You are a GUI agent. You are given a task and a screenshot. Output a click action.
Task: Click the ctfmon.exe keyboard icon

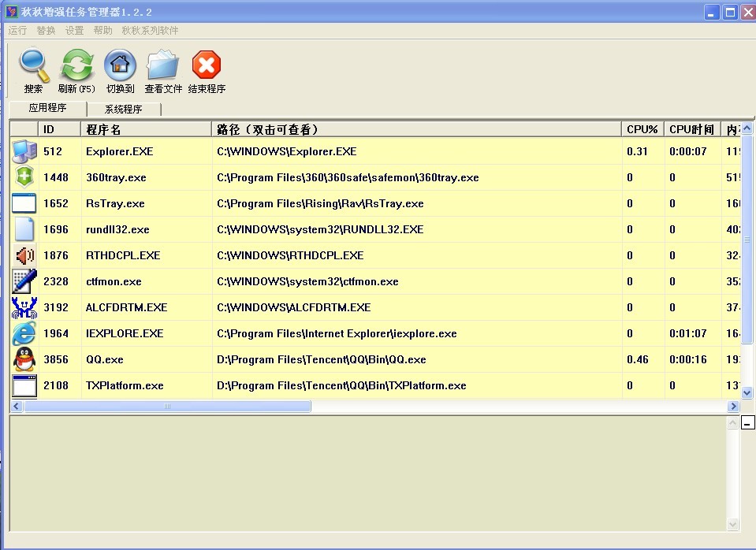23,281
